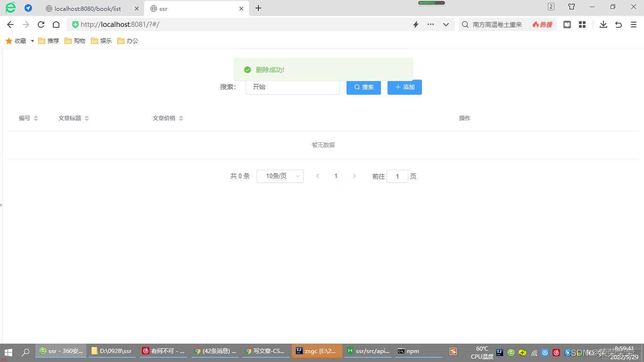This screenshot has width=644, height=362.
Task: Sort by the 文章标题 column header
Action: [74, 118]
